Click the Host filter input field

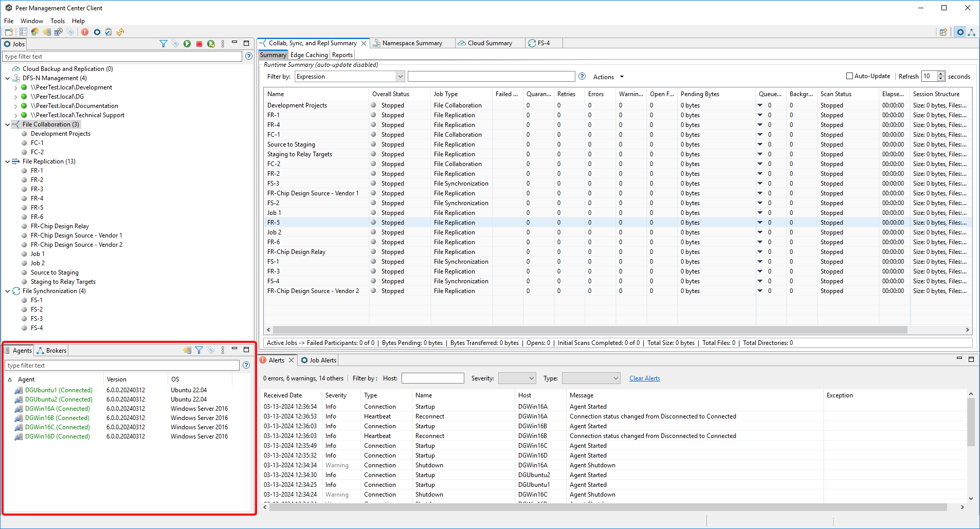[x=432, y=378]
